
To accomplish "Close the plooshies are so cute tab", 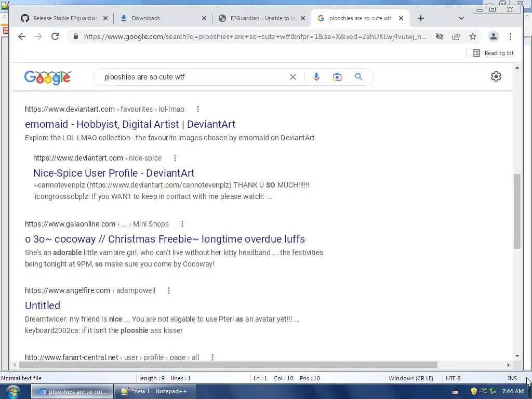I will 401,18.
